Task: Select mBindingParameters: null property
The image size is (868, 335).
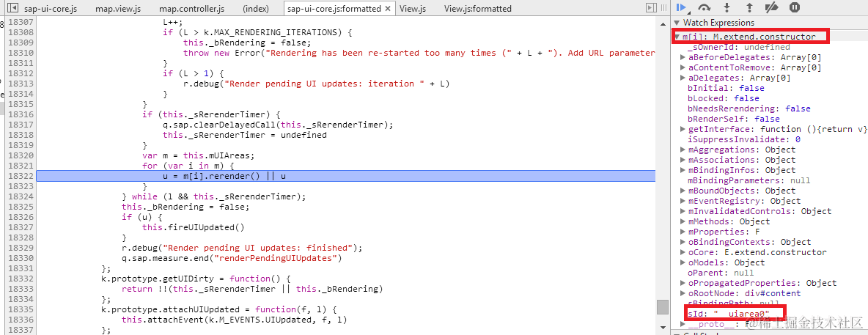Action: pyautogui.click(x=749, y=180)
